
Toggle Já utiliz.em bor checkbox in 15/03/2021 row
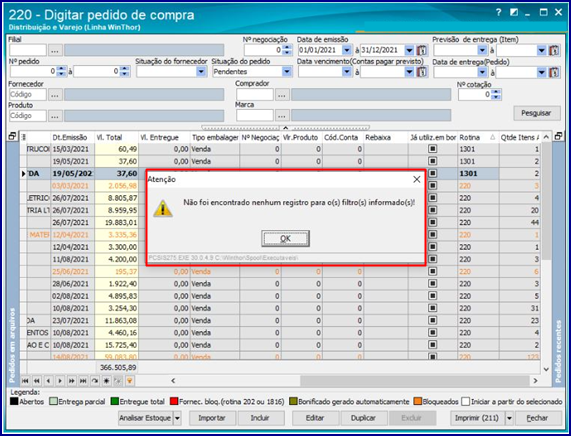pyautogui.click(x=432, y=149)
